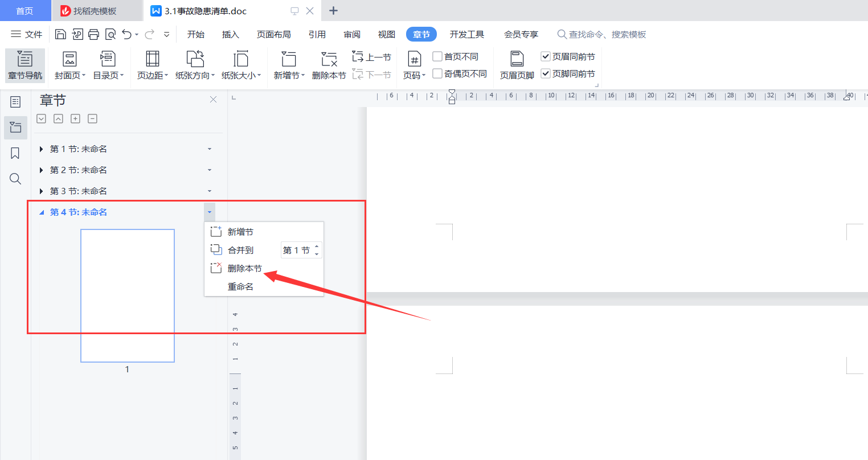Choose 合并到 in context menu
868x460 pixels.
pos(241,250)
